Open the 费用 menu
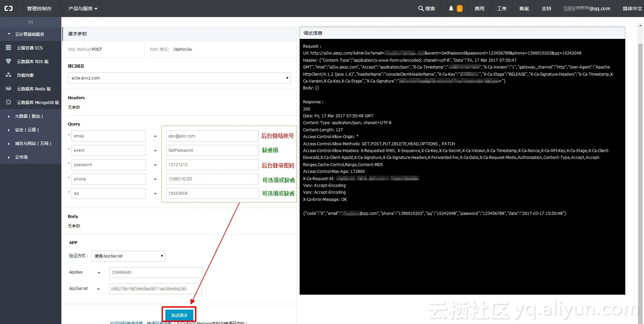Screen dimensions: 644x324 [x=479, y=9]
